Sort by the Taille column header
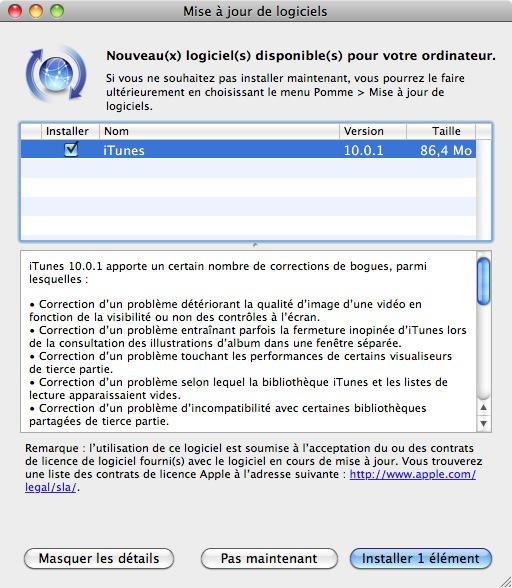The image size is (512, 588). point(441,131)
